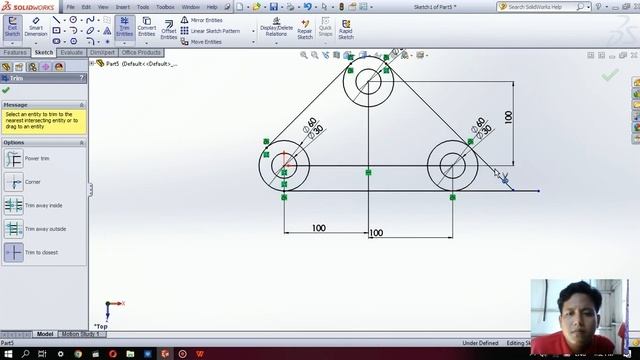
Task: Open the Tools menu
Action: (x=143, y=7)
